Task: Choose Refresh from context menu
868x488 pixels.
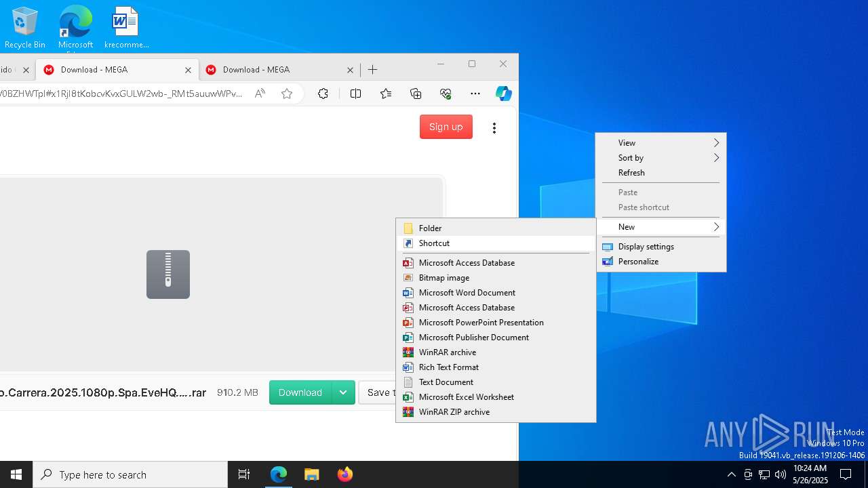Action: tap(660, 172)
